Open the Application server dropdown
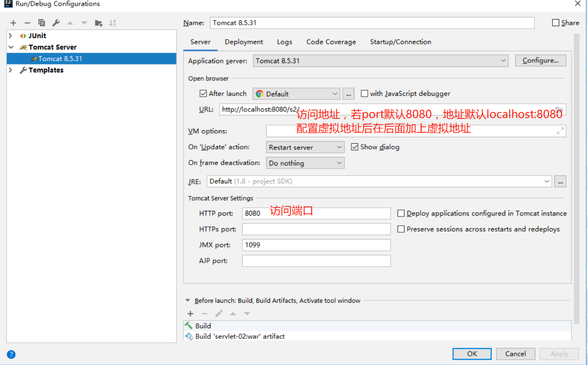 (503, 61)
